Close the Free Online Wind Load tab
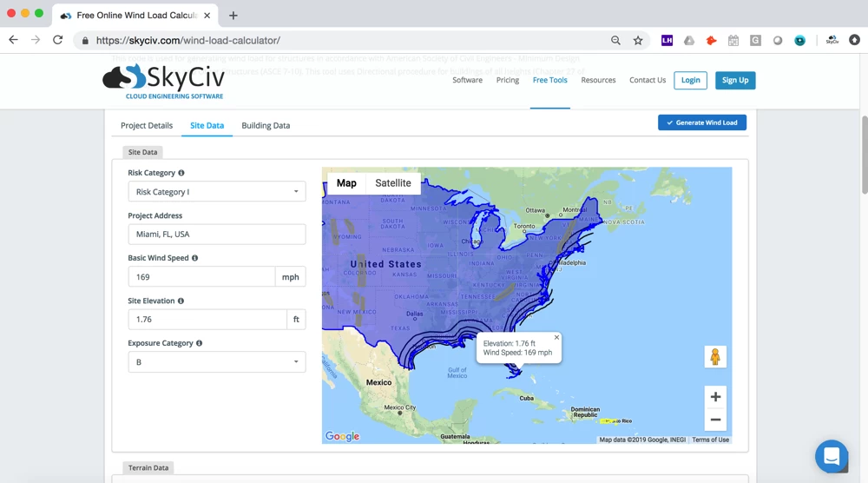Image resolution: width=868 pixels, height=483 pixels. [207, 16]
